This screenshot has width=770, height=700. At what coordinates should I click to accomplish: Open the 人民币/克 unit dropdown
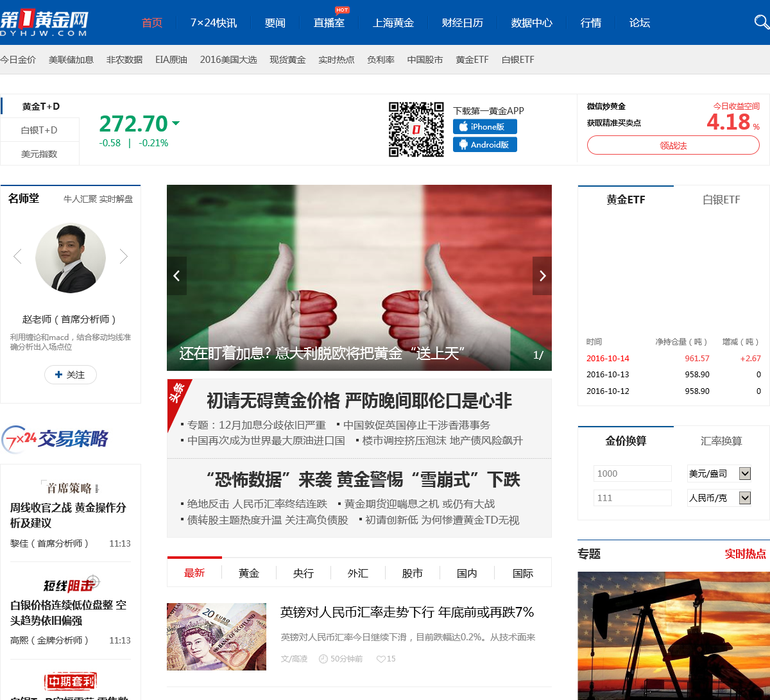719,498
